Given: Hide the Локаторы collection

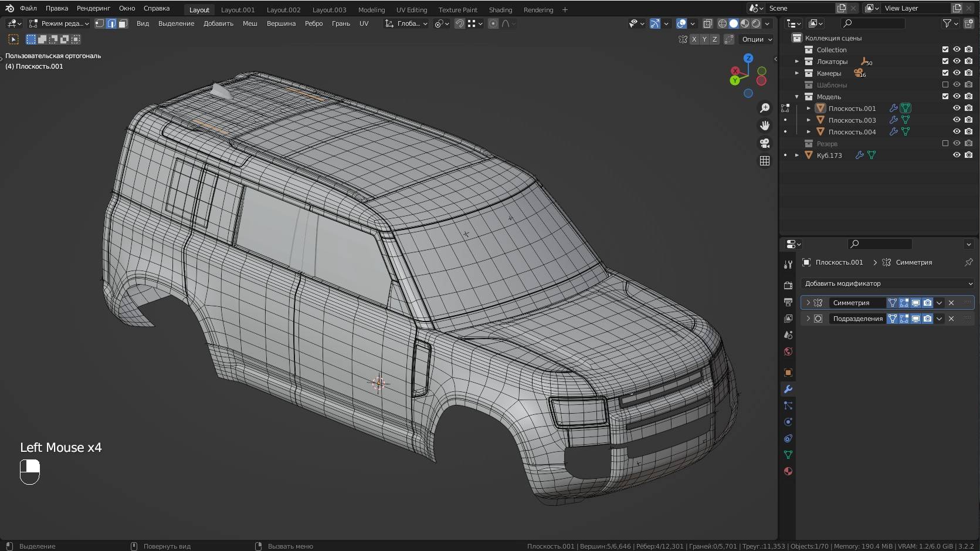Looking at the screenshot, I should [957, 61].
